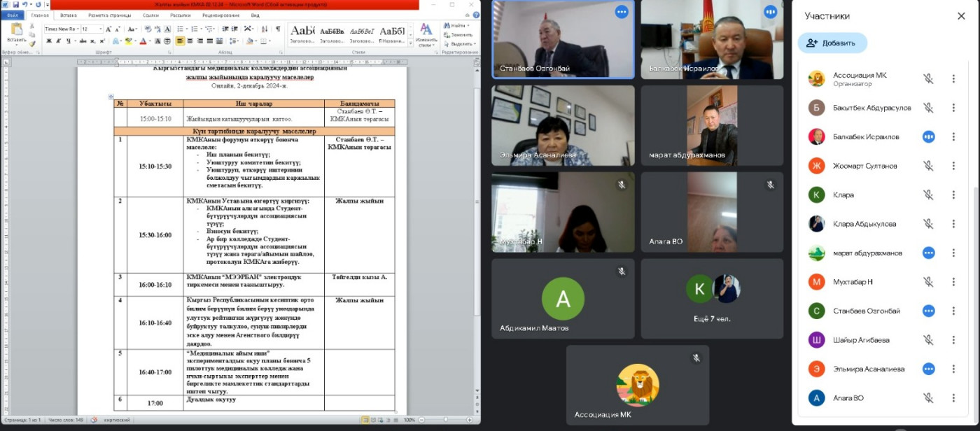Switch to the Вставка ribbon tab

pyautogui.click(x=69, y=15)
